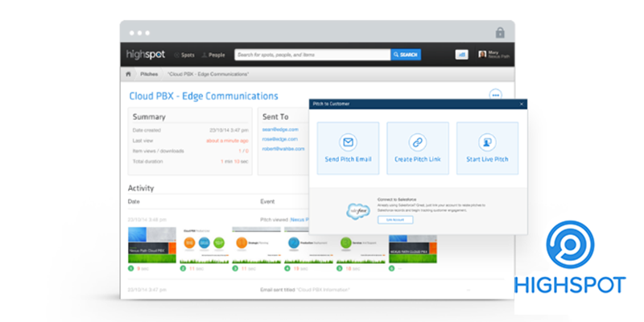644x322 pixels.
Task: Go to the People section
Action: click(213, 55)
